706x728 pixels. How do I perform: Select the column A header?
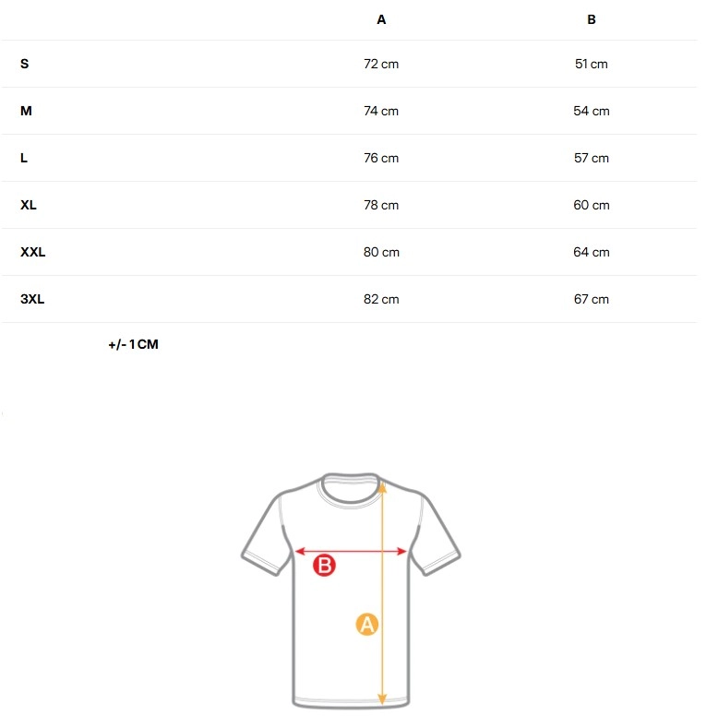[x=381, y=19]
